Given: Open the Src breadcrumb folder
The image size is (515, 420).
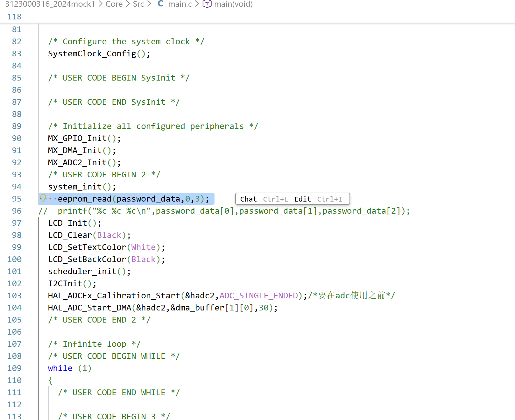Looking at the screenshot, I should click(138, 4).
